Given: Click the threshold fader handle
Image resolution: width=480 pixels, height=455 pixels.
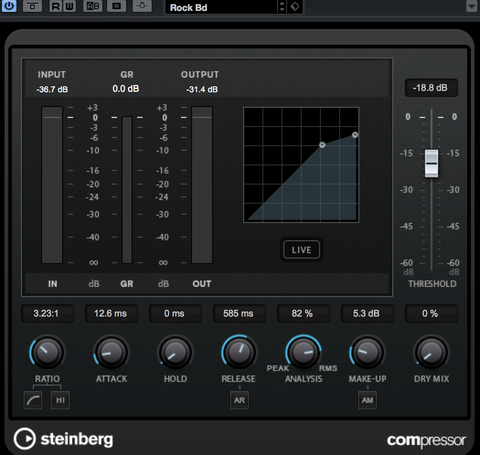Looking at the screenshot, I should 431,163.
